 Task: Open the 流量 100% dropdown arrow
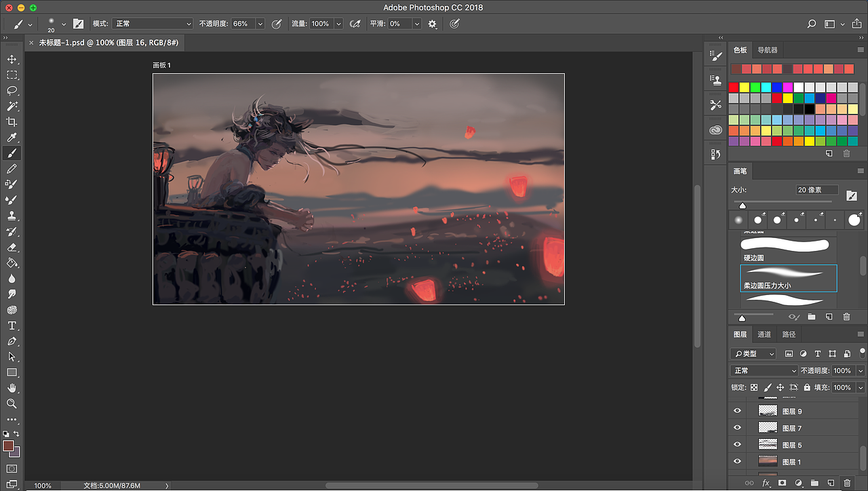click(x=338, y=24)
